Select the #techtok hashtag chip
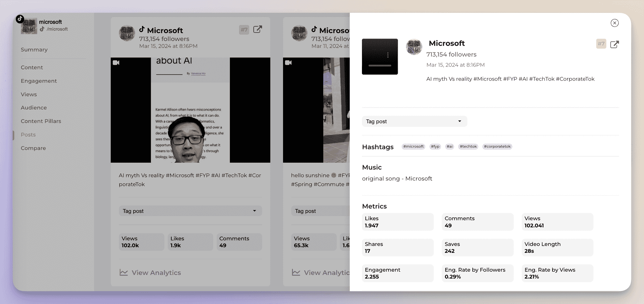 coord(468,147)
